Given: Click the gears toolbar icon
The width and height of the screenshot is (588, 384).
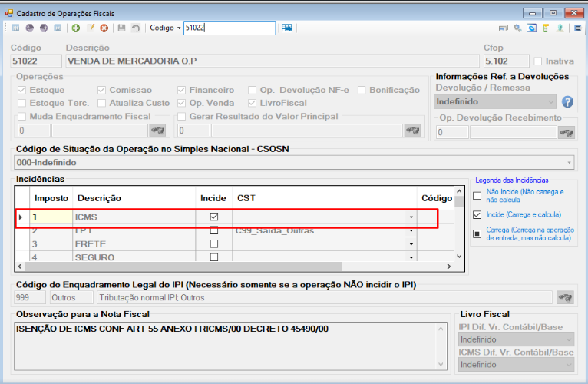Looking at the screenshot, I should [517, 28].
